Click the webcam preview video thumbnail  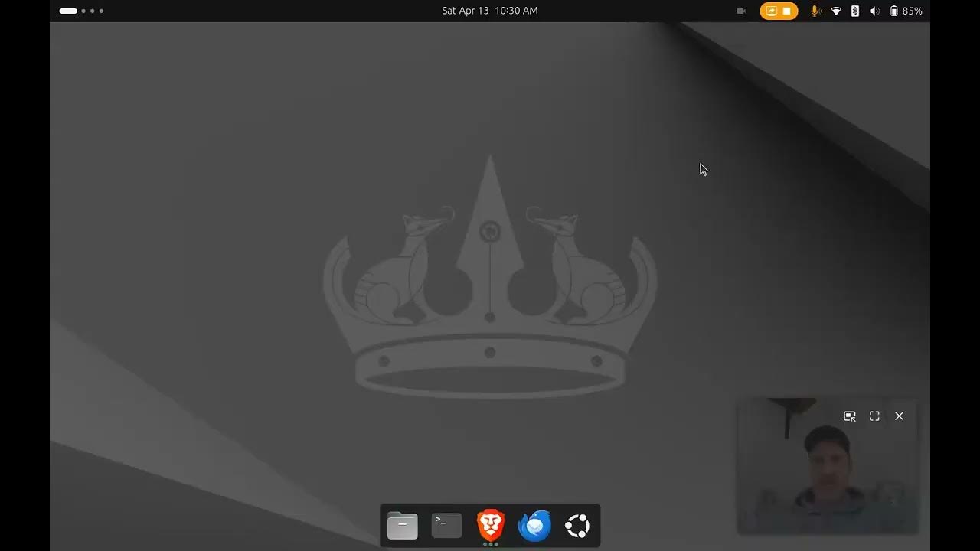[827, 465]
